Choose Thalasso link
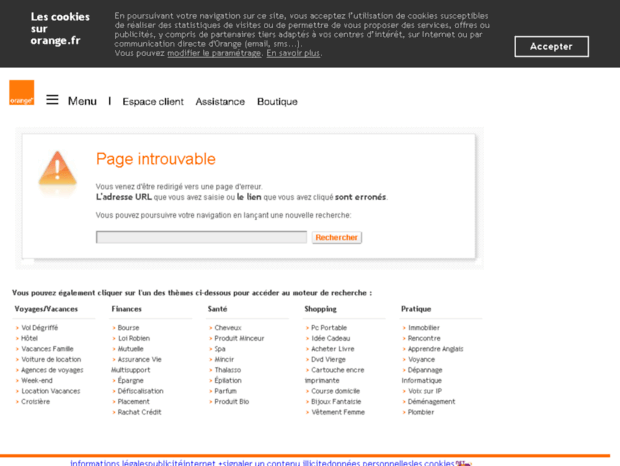620x466 pixels. point(228,370)
